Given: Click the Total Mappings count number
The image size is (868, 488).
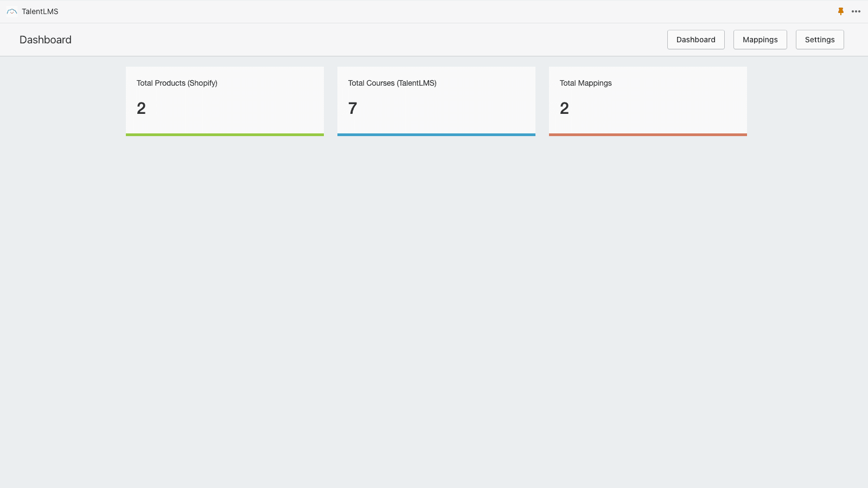Looking at the screenshot, I should click(564, 108).
